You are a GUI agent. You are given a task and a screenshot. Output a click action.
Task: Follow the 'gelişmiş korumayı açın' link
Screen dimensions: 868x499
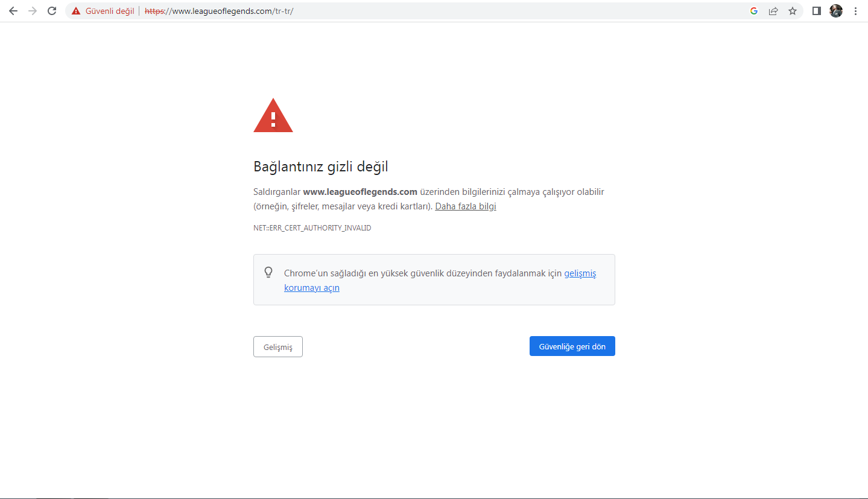pyautogui.click(x=440, y=281)
